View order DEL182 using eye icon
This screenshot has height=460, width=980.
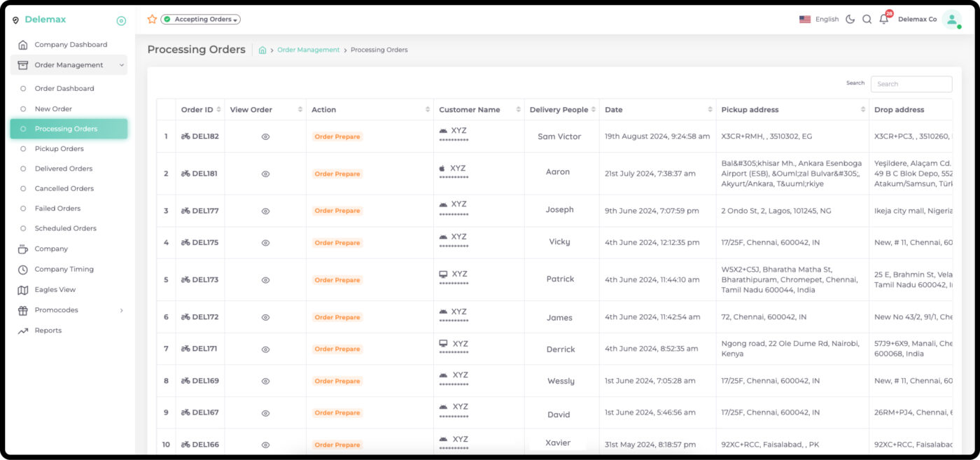265,137
